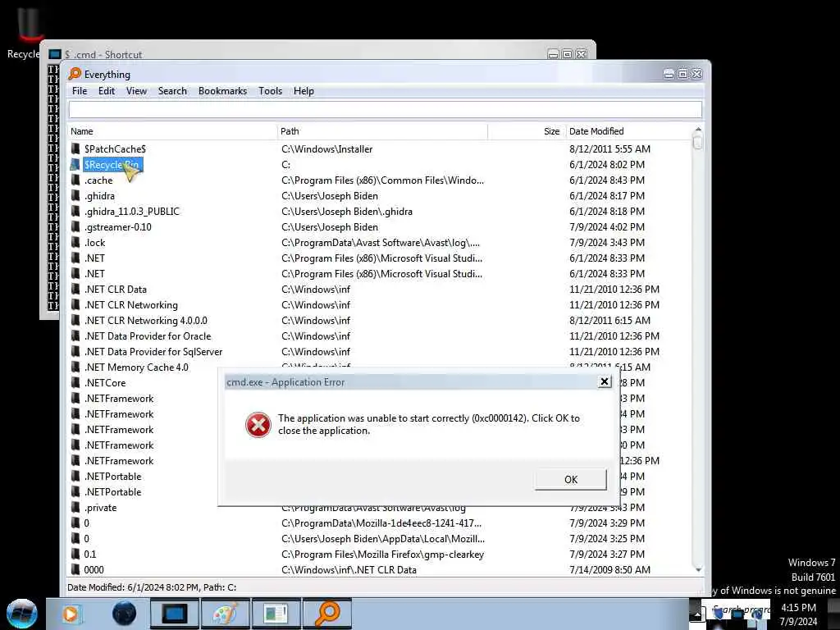The width and height of the screenshot is (840, 630).
Task: Click the path C:\Program Files\Mozilla Firefox\gmp-clearkey
Action: coord(382,554)
